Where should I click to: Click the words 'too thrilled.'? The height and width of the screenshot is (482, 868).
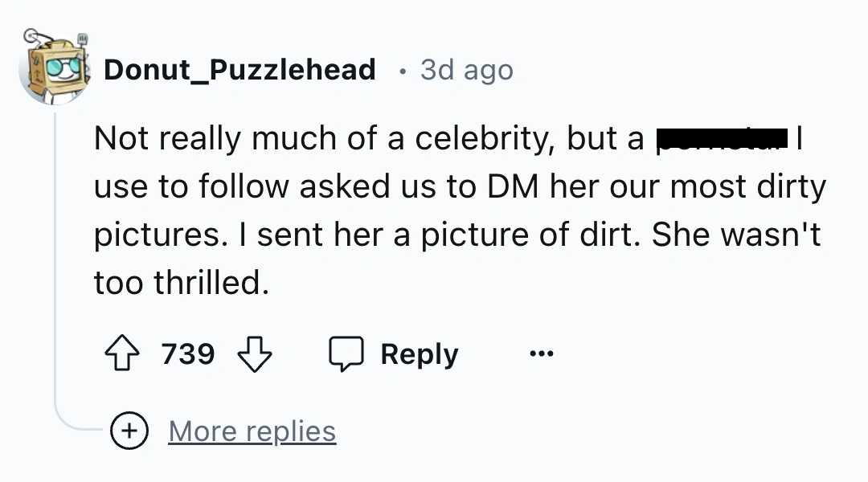(181, 283)
